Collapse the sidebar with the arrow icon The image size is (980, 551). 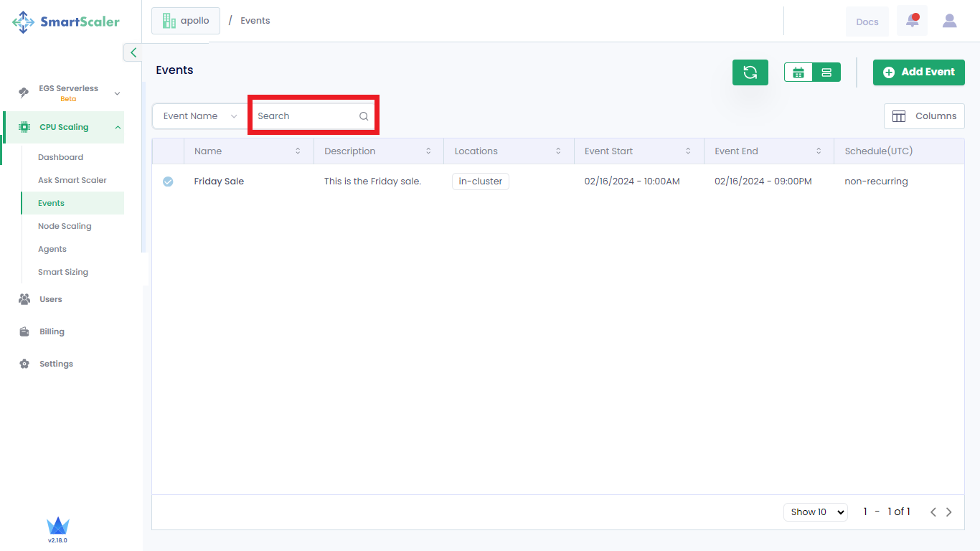click(x=133, y=52)
